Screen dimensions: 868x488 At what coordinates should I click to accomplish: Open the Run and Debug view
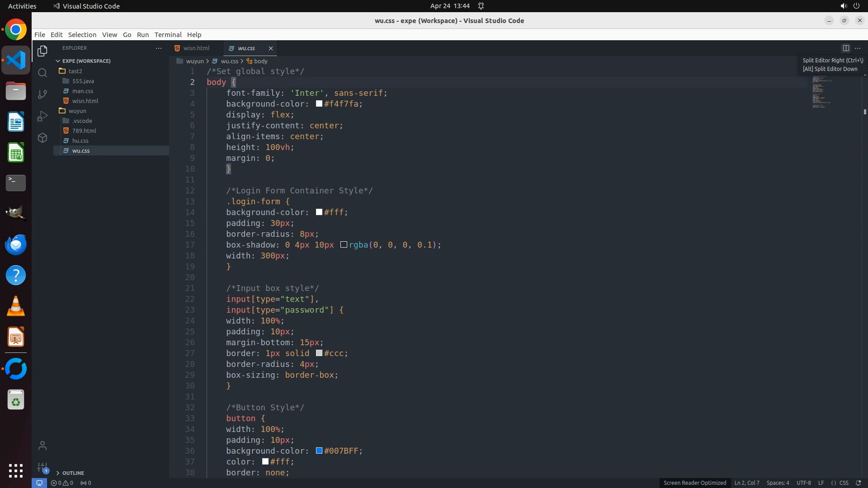click(x=42, y=116)
